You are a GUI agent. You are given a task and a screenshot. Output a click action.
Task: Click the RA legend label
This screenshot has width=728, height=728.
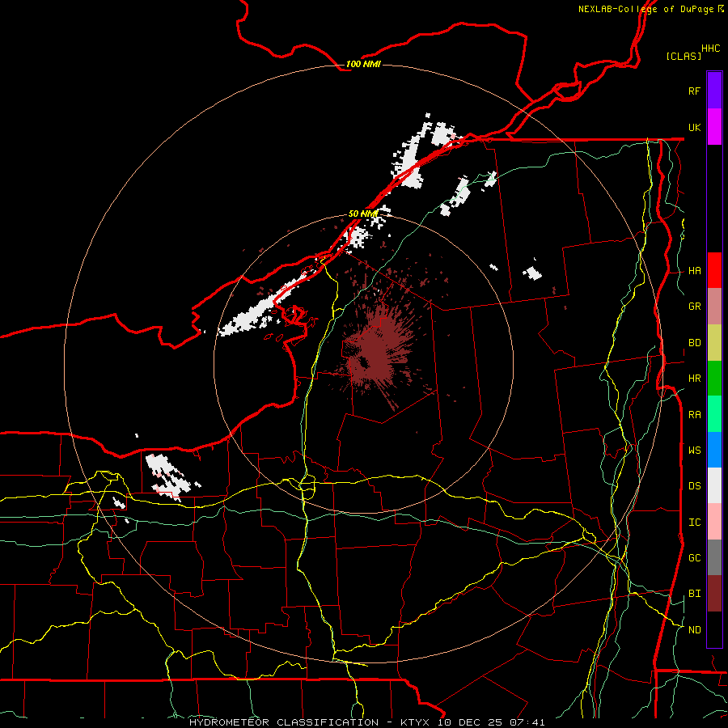point(695,415)
